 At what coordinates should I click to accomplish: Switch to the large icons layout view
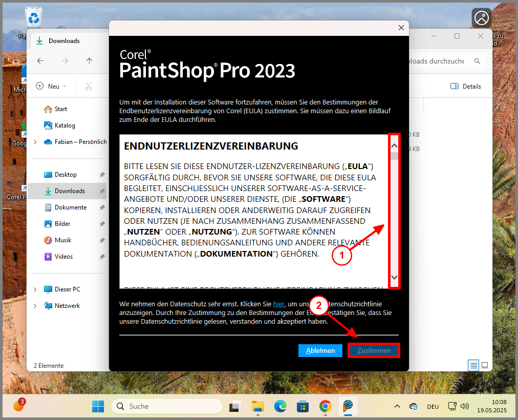coord(484,365)
